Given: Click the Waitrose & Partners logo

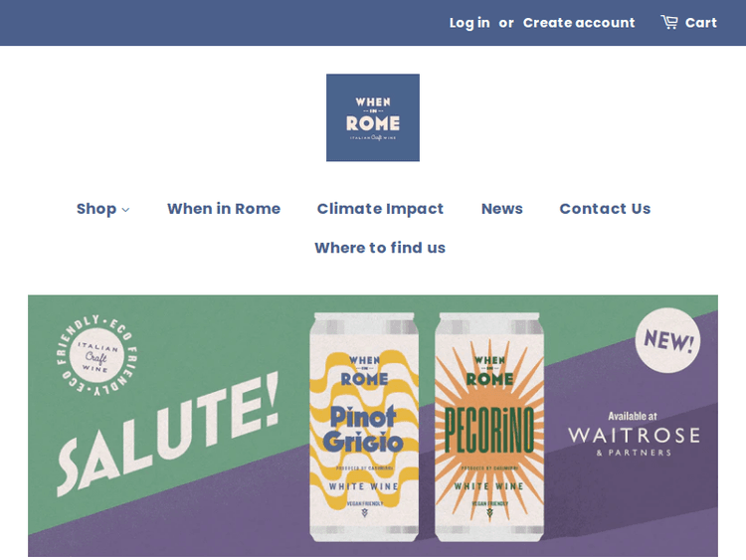Looking at the screenshot, I should 634,436.
